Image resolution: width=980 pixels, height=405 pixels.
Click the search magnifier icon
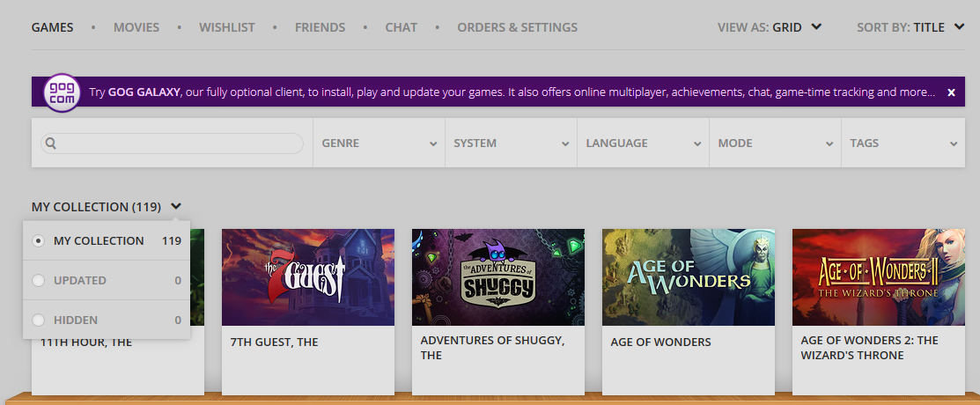coord(51,144)
